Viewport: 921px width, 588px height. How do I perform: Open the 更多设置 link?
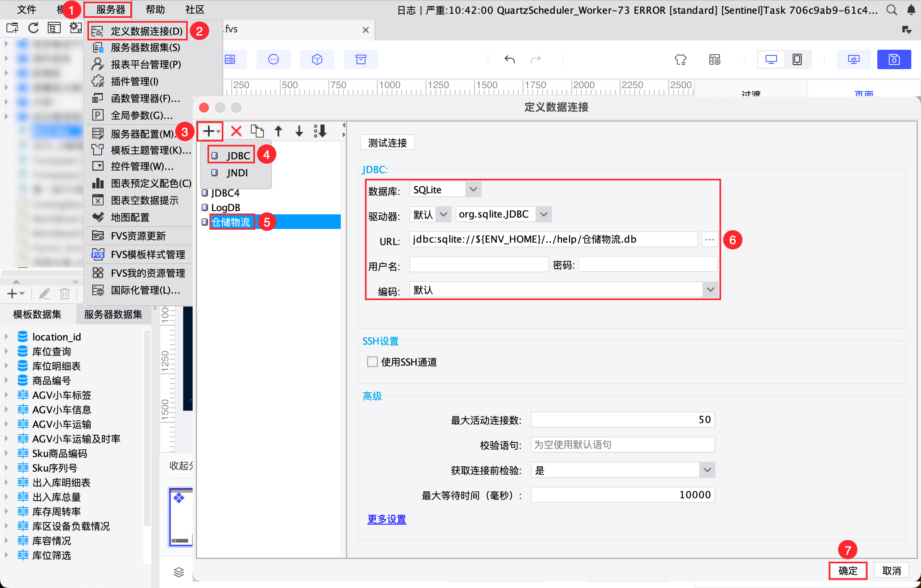386,519
